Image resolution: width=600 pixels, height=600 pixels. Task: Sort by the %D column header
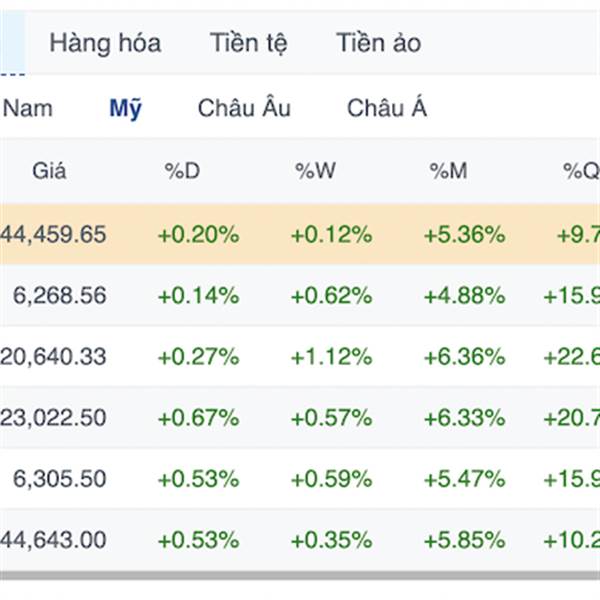182,171
